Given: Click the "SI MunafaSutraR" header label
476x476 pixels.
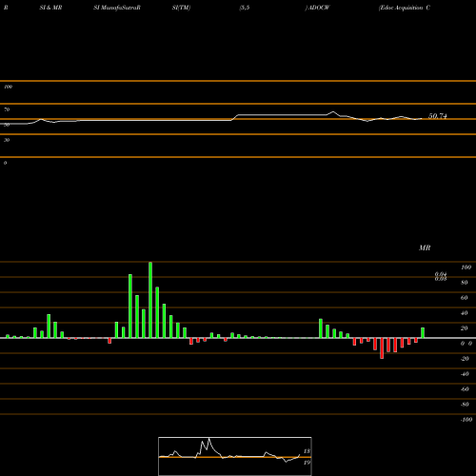Looking at the screenshot, I should [x=117, y=8].
